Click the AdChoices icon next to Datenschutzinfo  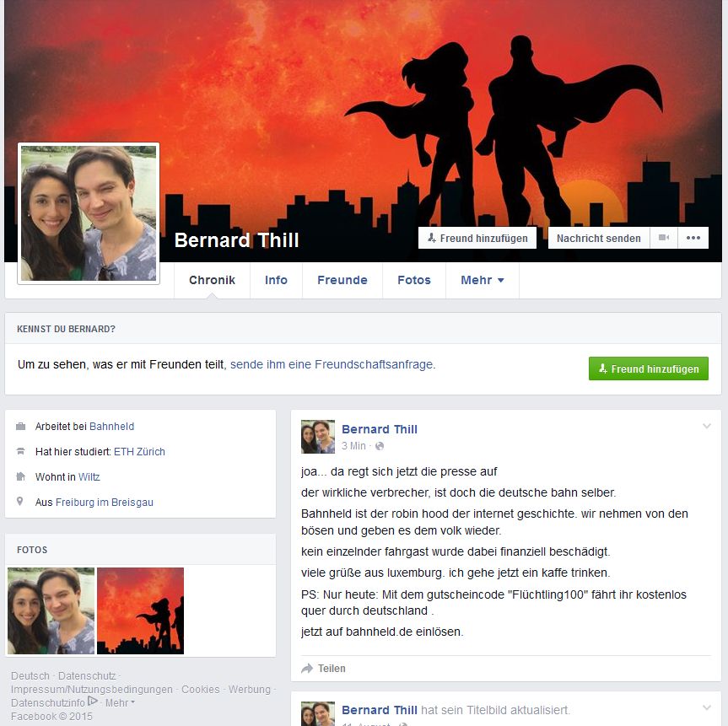coord(93,701)
